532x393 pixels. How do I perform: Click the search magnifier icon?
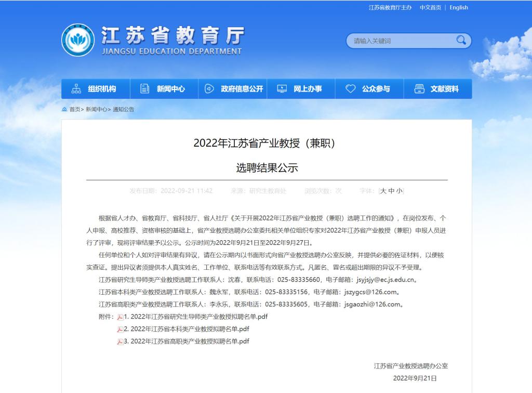(x=461, y=40)
